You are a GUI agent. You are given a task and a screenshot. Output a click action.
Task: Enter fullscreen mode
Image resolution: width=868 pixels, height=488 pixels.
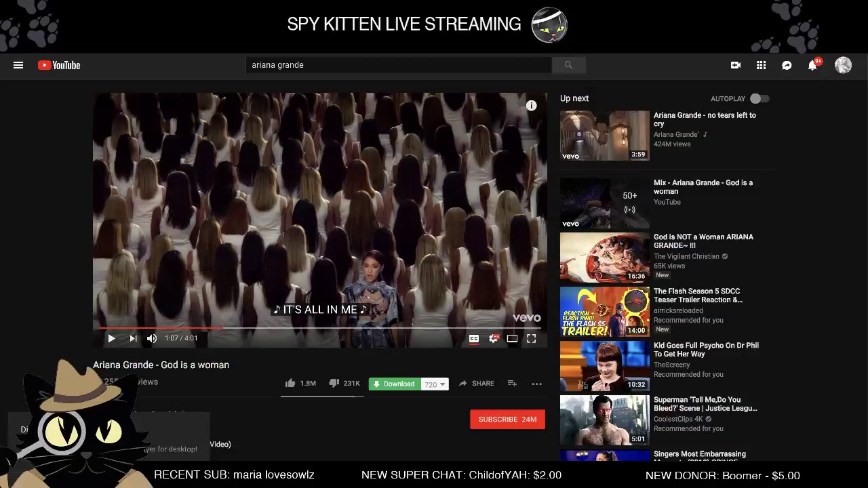(532, 338)
